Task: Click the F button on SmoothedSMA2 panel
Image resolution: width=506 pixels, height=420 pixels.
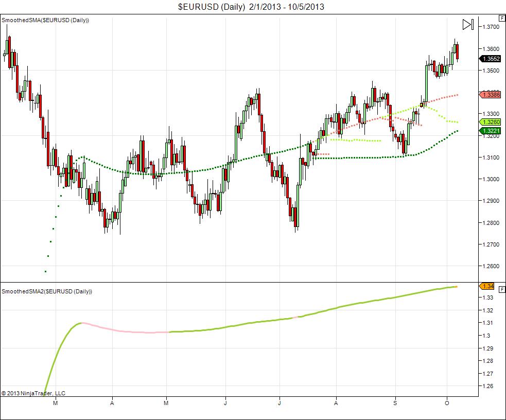Action: pos(502,289)
